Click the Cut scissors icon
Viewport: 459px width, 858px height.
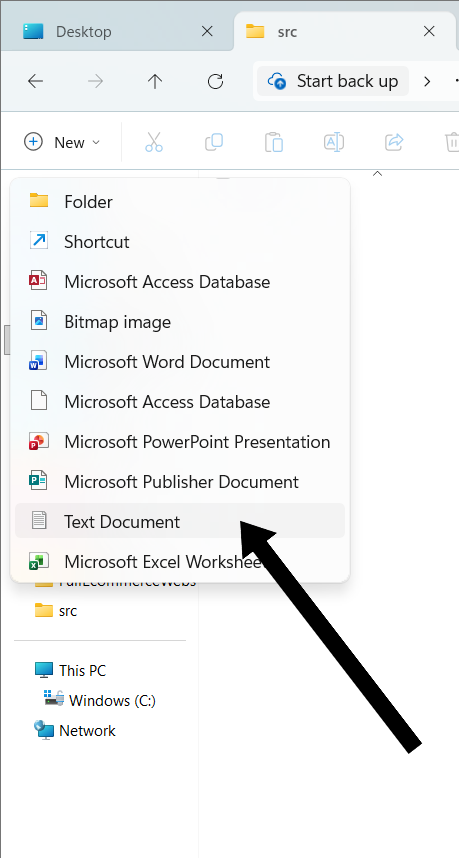click(x=154, y=142)
